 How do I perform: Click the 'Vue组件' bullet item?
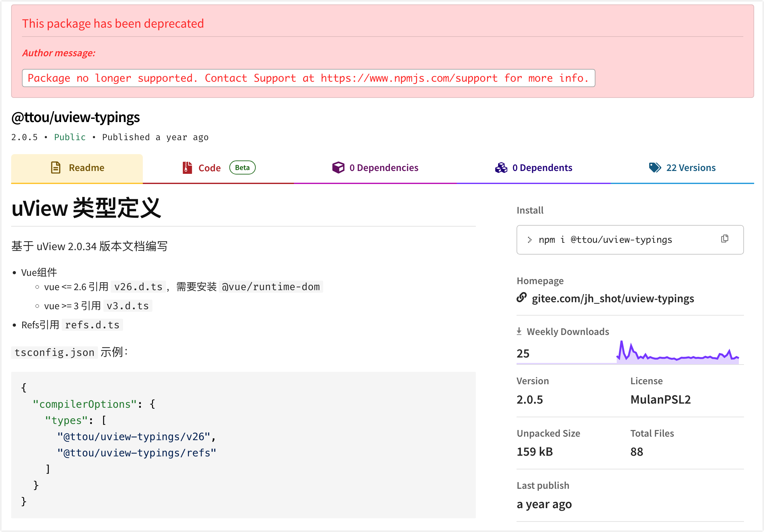click(x=39, y=272)
